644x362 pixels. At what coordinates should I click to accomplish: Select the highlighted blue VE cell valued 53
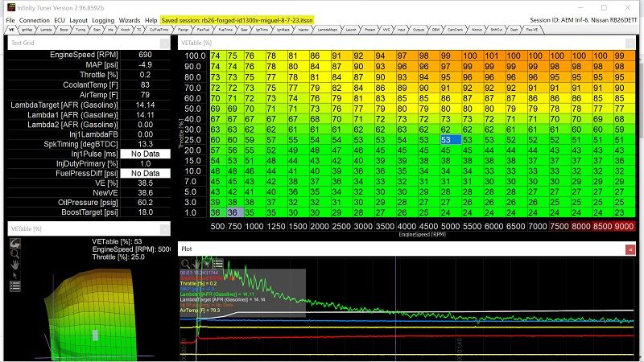[x=450, y=139]
